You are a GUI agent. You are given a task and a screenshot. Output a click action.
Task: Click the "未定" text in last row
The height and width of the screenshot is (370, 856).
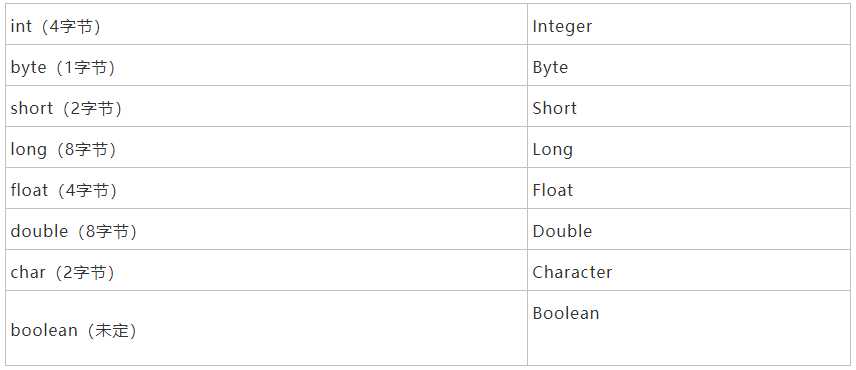[112, 330]
